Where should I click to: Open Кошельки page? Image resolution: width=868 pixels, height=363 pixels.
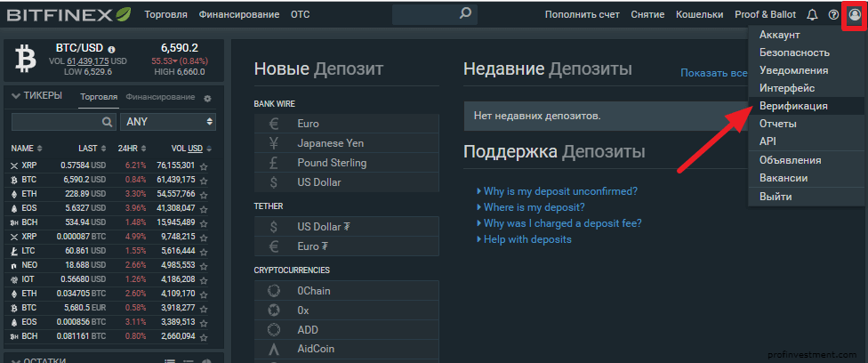pyautogui.click(x=700, y=15)
